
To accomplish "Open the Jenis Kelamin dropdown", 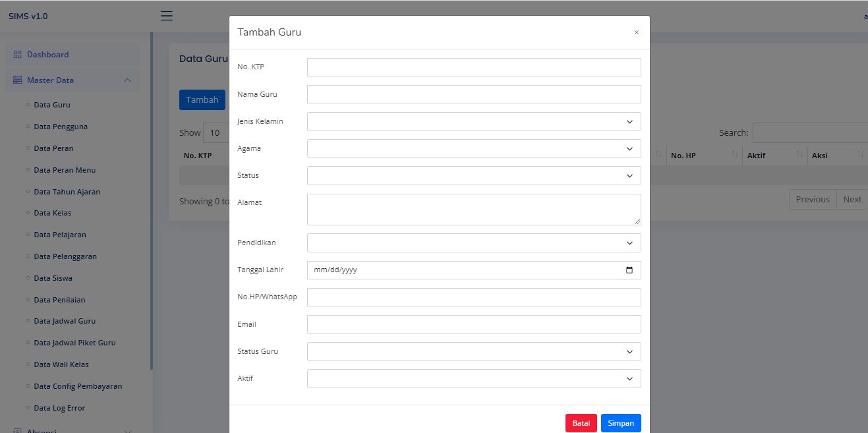I will (473, 122).
